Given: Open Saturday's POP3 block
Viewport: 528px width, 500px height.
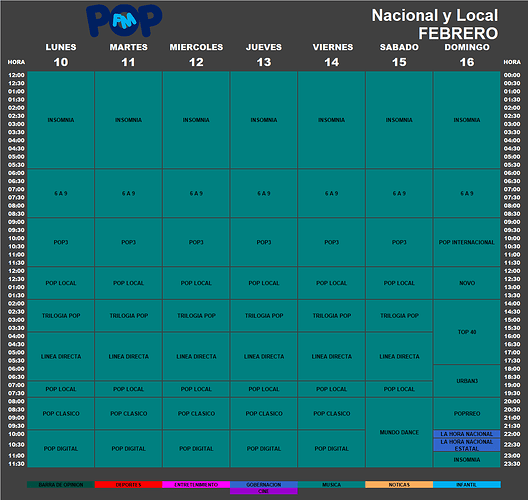Looking at the screenshot, I should [399, 242].
